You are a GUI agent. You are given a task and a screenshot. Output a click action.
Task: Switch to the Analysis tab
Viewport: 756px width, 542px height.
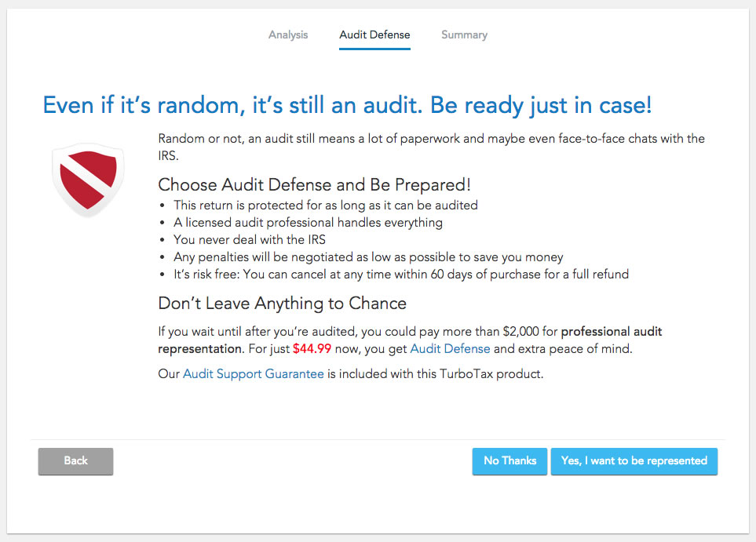pos(288,35)
